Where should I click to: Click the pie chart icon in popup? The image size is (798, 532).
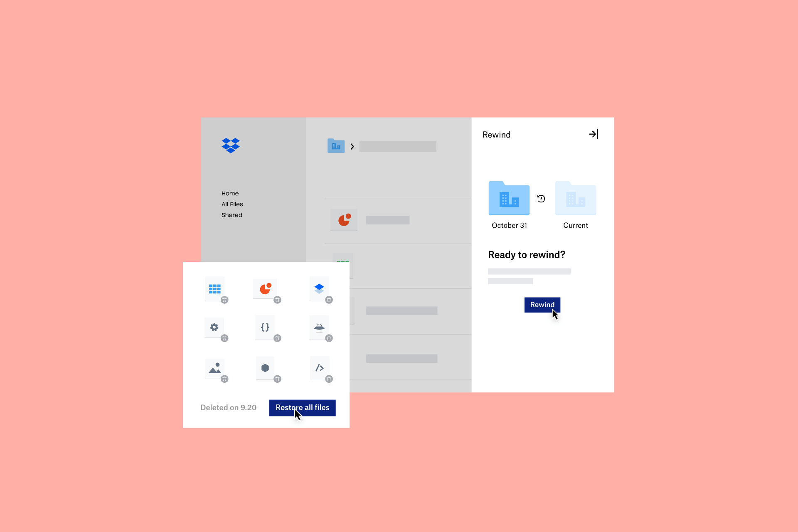coord(266,288)
